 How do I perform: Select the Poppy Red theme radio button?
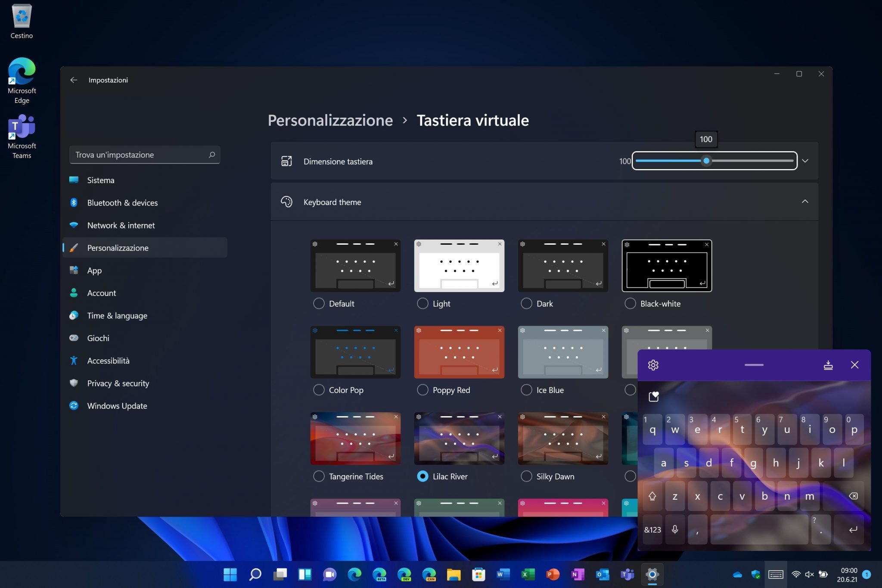[x=422, y=390]
